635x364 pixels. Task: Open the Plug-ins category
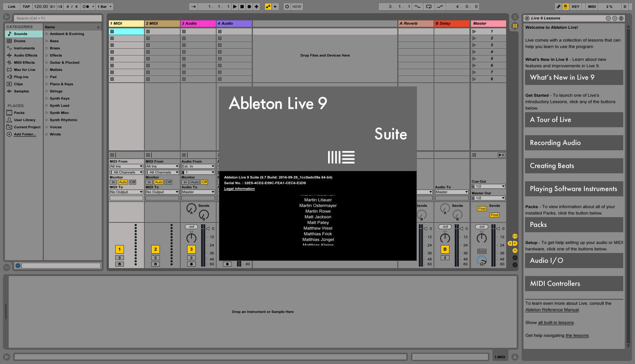pyautogui.click(x=24, y=77)
